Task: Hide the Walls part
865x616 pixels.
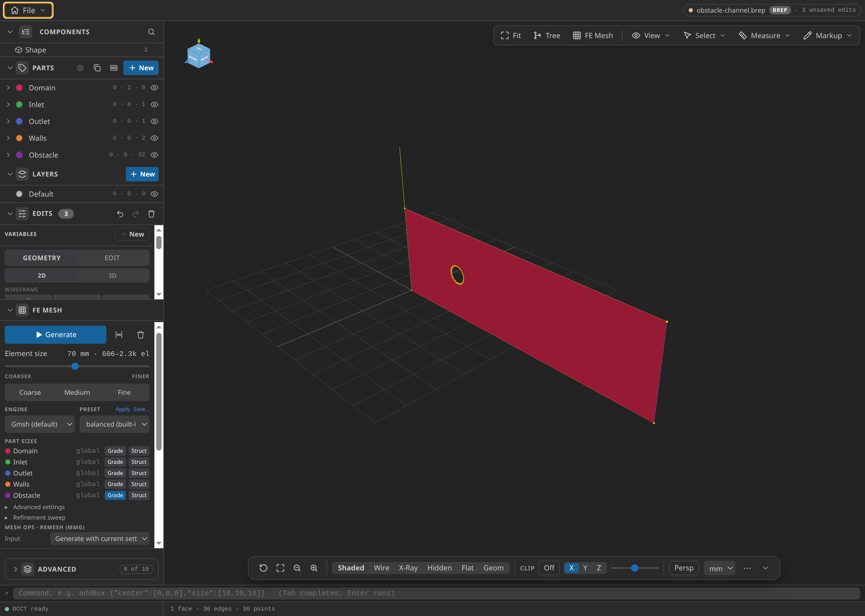Action: (154, 138)
